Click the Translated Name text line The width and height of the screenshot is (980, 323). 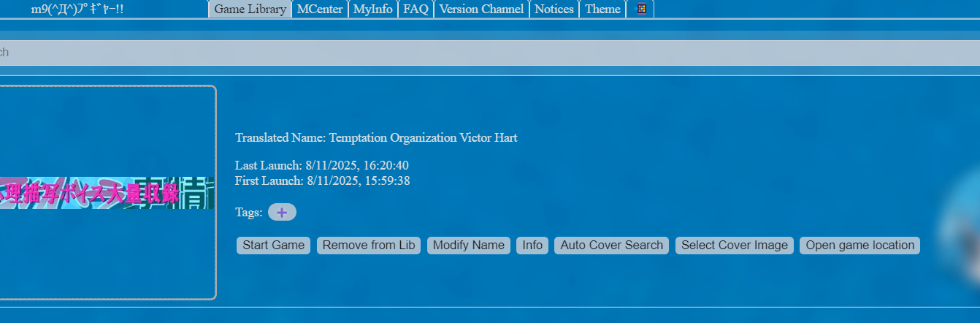pyautogui.click(x=376, y=137)
